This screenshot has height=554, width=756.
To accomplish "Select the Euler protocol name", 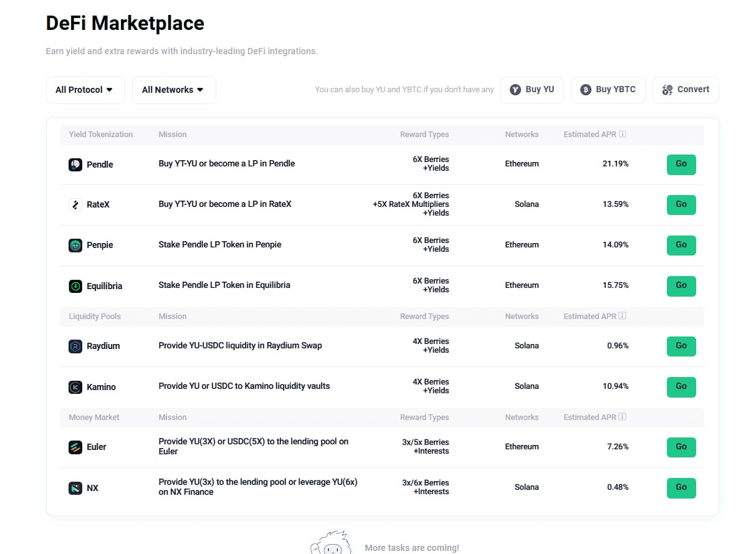I will coord(96,447).
